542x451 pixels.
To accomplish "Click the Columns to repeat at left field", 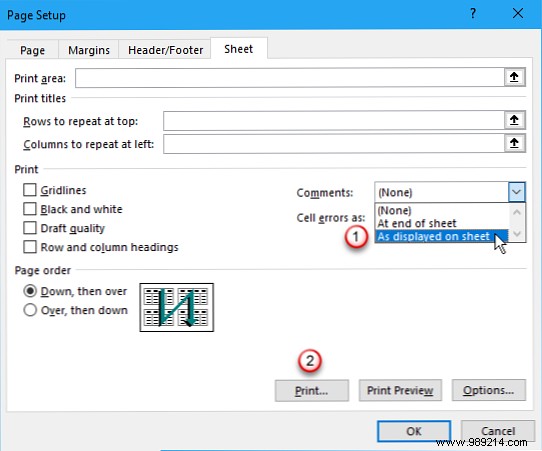I will (334, 143).
